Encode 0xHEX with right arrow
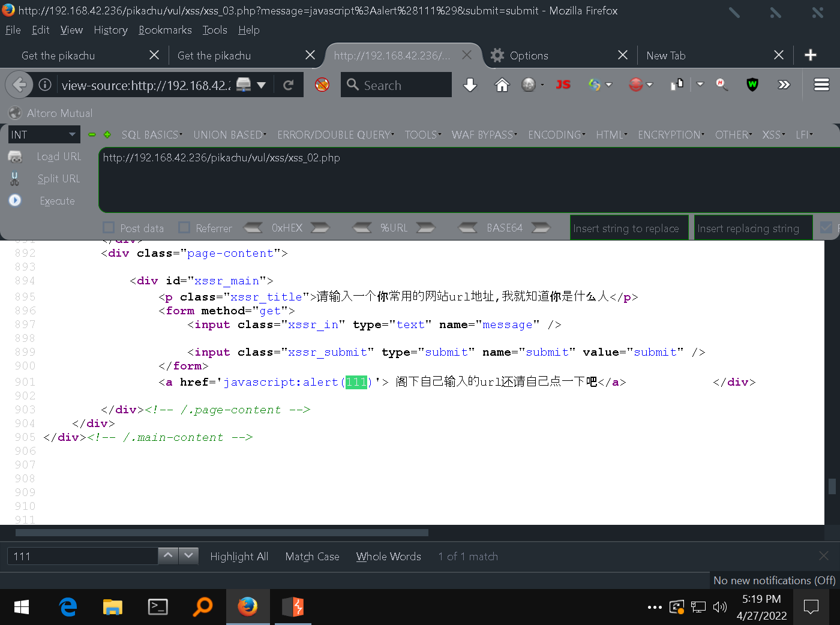The width and height of the screenshot is (840, 625). click(320, 228)
